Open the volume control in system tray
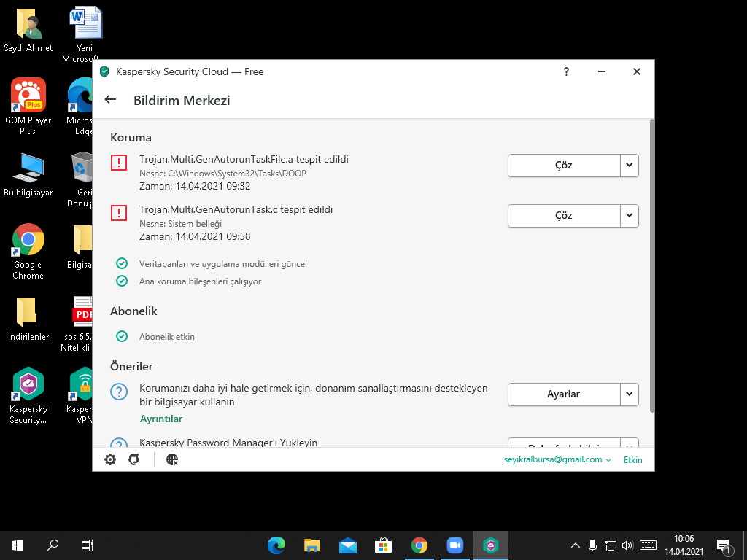The width and height of the screenshot is (747, 560). pyautogui.click(x=627, y=545)
